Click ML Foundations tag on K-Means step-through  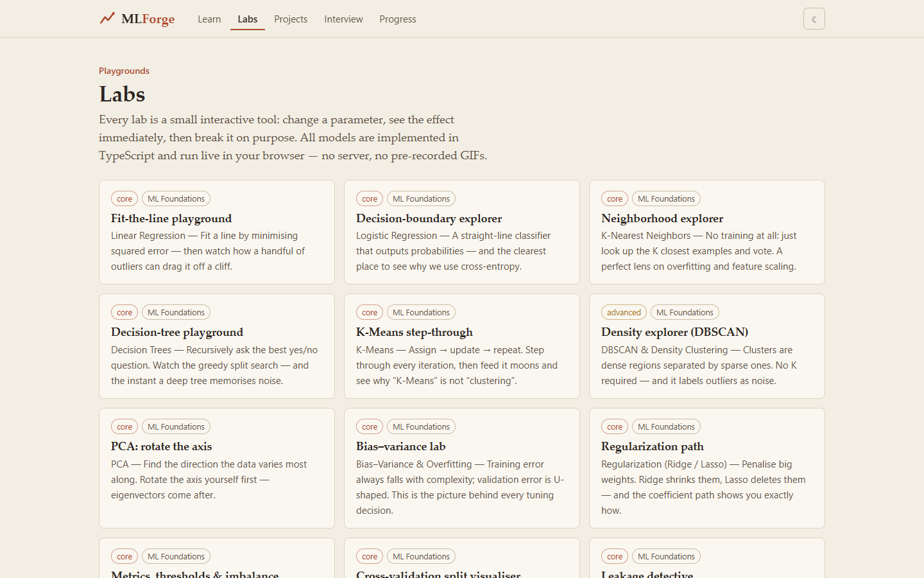pos(421,313)
